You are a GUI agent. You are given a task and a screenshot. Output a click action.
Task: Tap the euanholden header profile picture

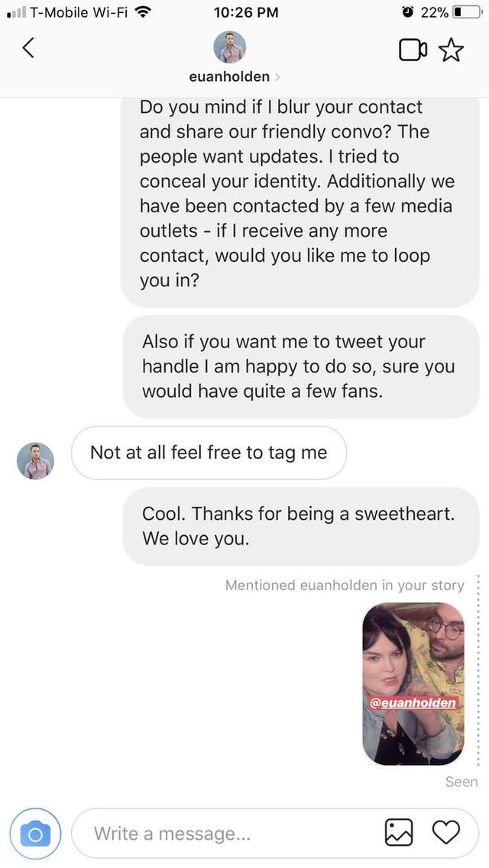click(x=229, y=48)
